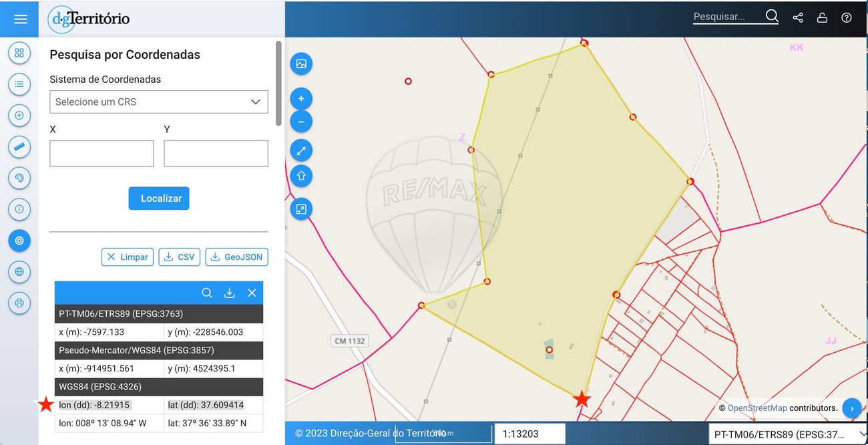Open the basemap image selector on map
The image size is (868, 445).
coord(301,64)
